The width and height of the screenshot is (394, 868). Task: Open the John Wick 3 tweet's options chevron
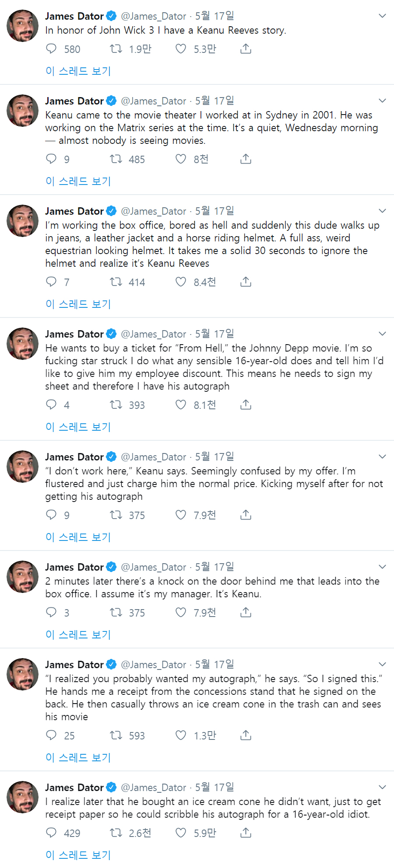point(382,16)
